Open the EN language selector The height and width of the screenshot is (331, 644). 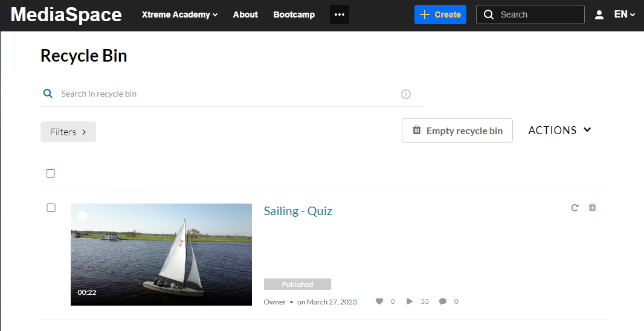coord(624,14)
